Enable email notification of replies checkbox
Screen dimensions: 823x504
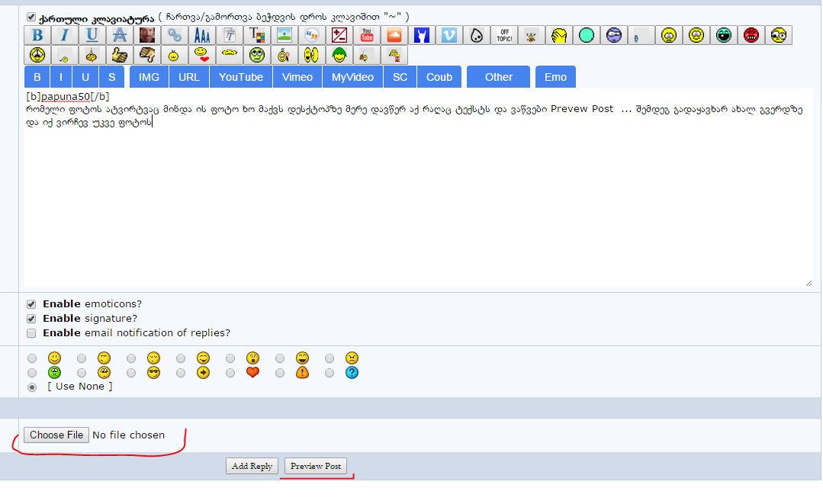coord(31,333)
